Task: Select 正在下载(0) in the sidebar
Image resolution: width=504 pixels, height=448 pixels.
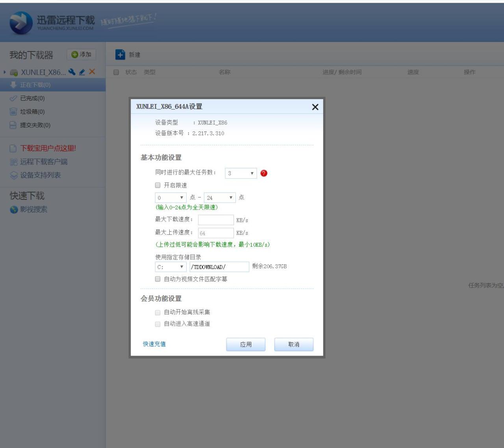Action: point(53,85)
